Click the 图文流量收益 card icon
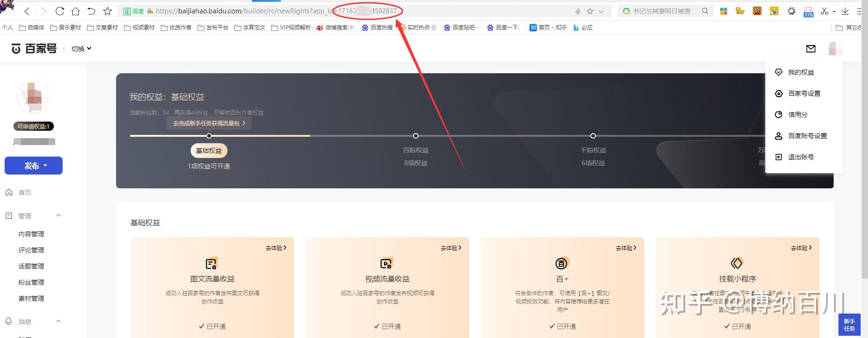This screenshot has width=868, height=338. click(211, 263)
